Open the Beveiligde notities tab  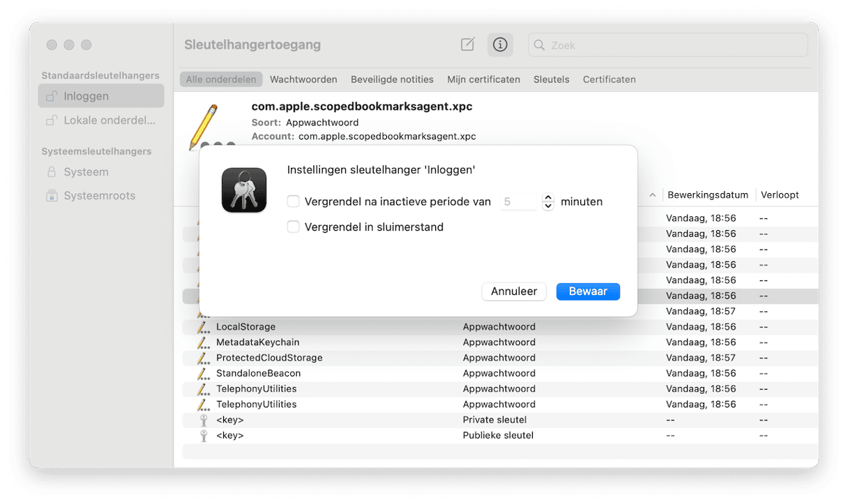pyautogui.click(x=392, y=79)
